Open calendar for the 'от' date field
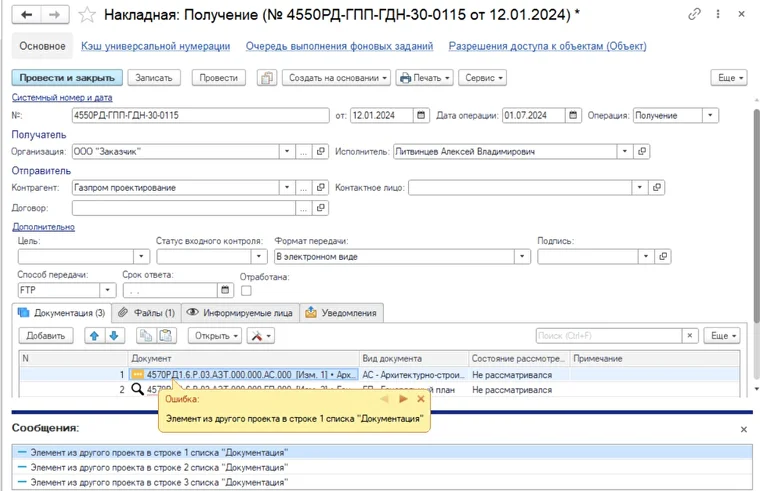Screen dimensions: 760x491 (x=421, y=116)
